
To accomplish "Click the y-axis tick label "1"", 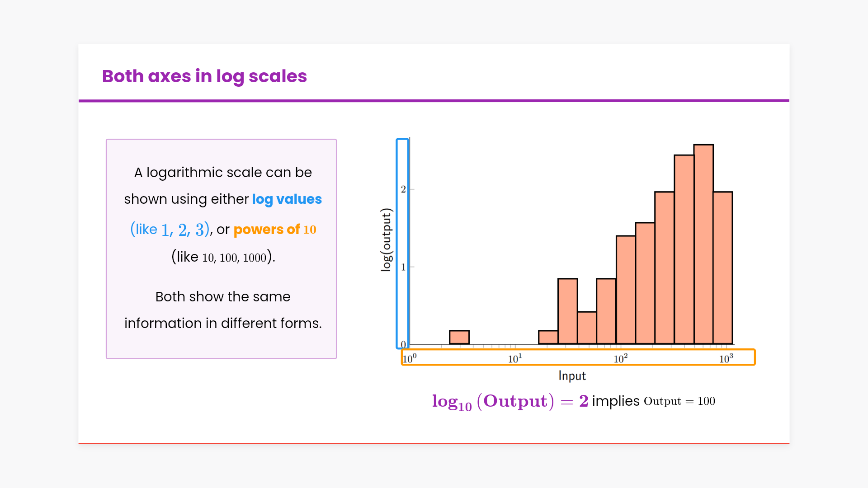I will (403, 267).
